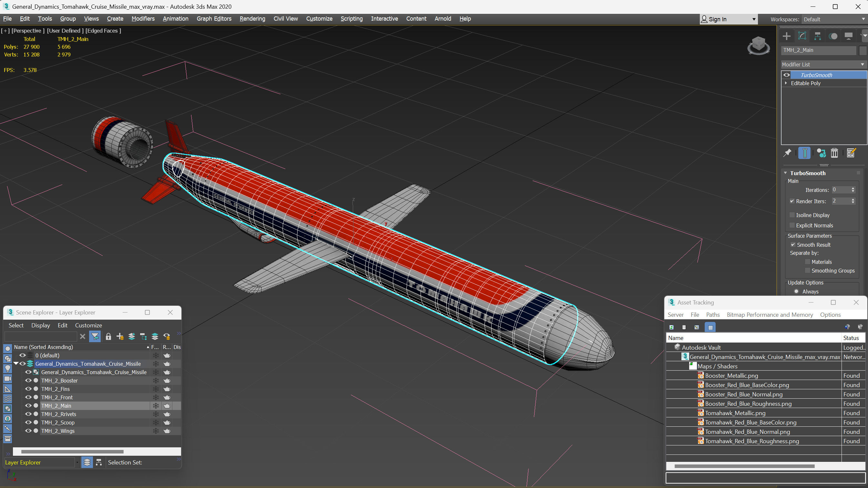Image resolution: width=868 pixels, height=488 pixels.
Task: Open the Workspaces Default dropdown
Action: (x=834, y=19)
